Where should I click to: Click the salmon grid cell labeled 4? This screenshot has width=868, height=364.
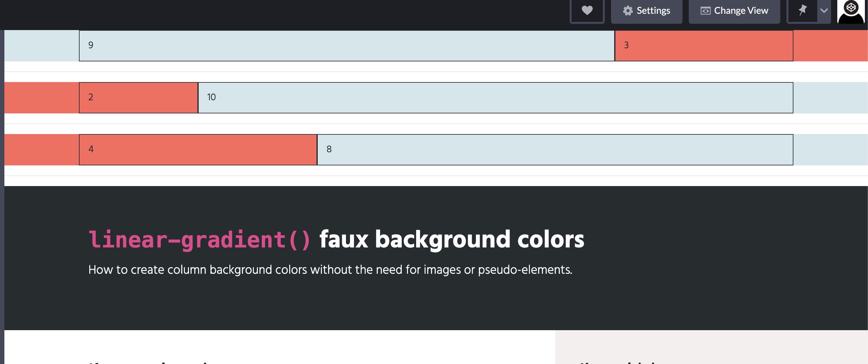pyautogui.click(x=198, y=149)
